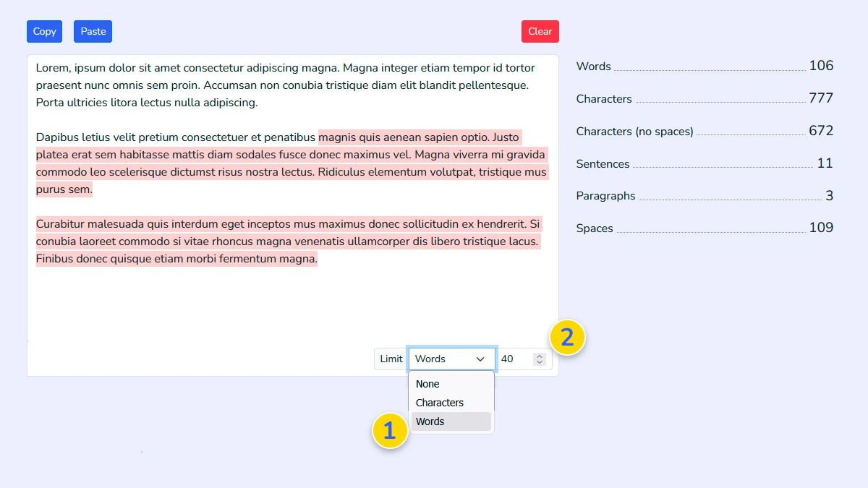
Task: Select Characters from the Limit dropdown
Action: (439, 403)
